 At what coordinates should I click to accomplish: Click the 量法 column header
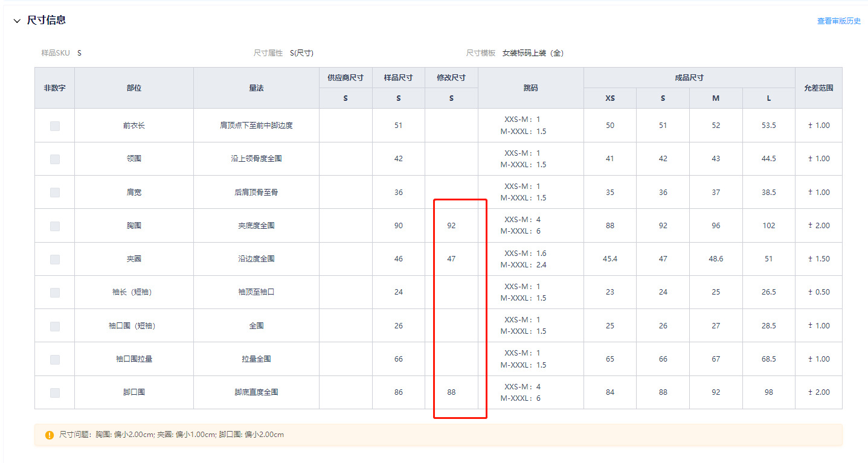tap(256, 88)
